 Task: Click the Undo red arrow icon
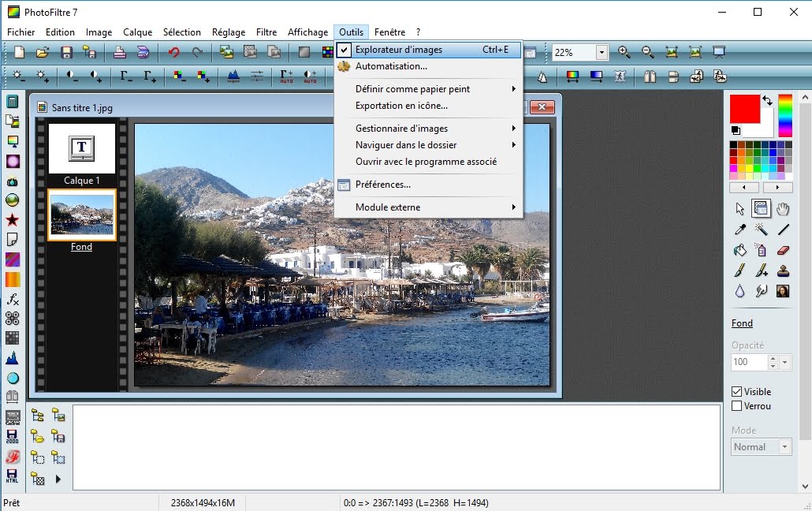pos(173,52)
